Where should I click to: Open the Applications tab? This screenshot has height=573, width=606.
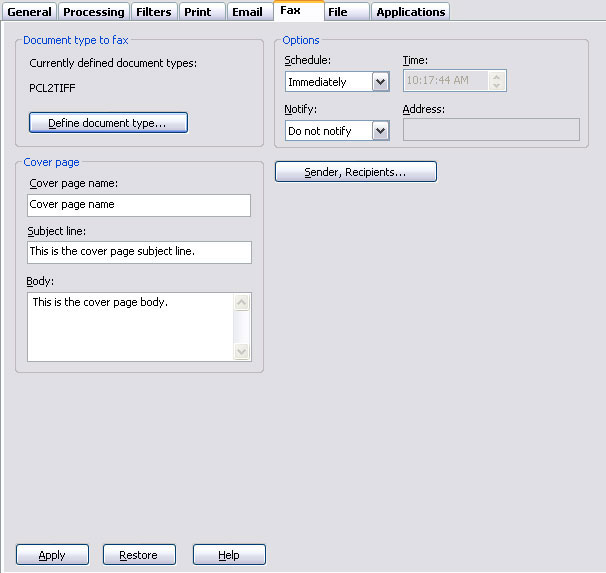[410, 12]
